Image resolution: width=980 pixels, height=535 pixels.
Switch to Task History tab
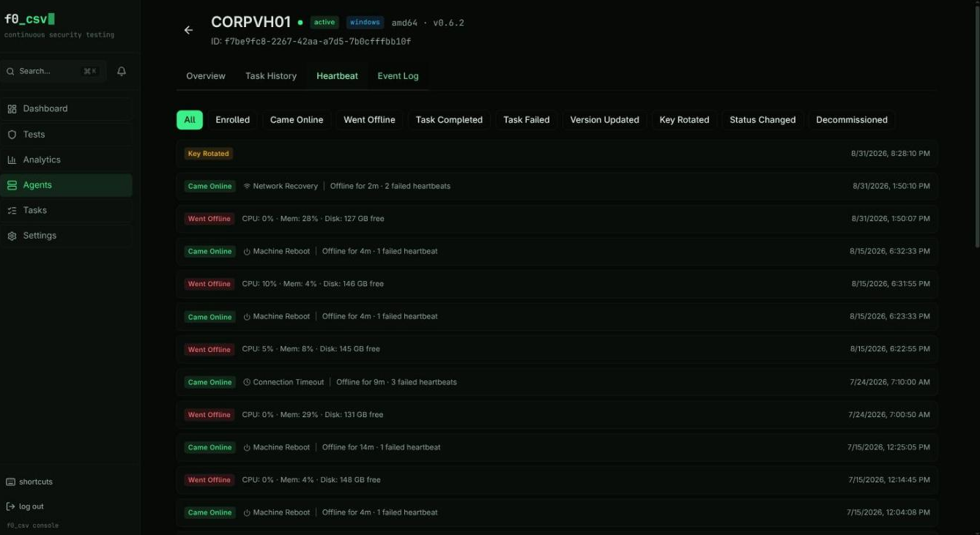271,76
